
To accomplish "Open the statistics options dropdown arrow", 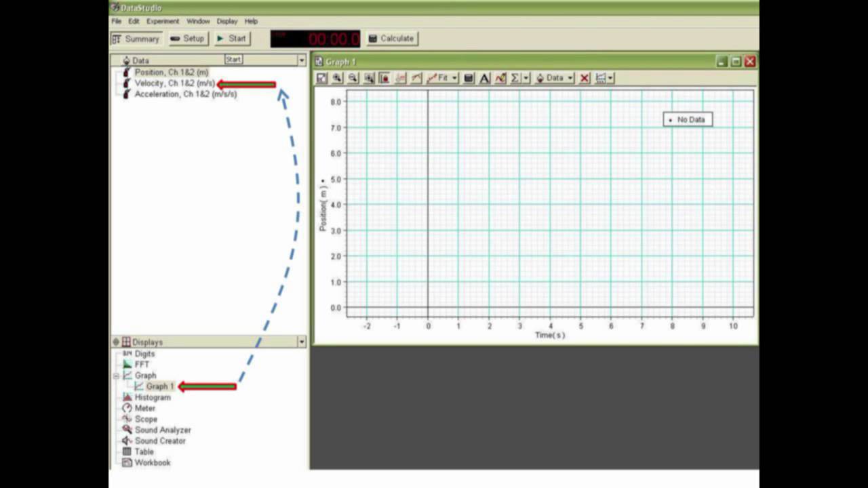I will [526, 78].
